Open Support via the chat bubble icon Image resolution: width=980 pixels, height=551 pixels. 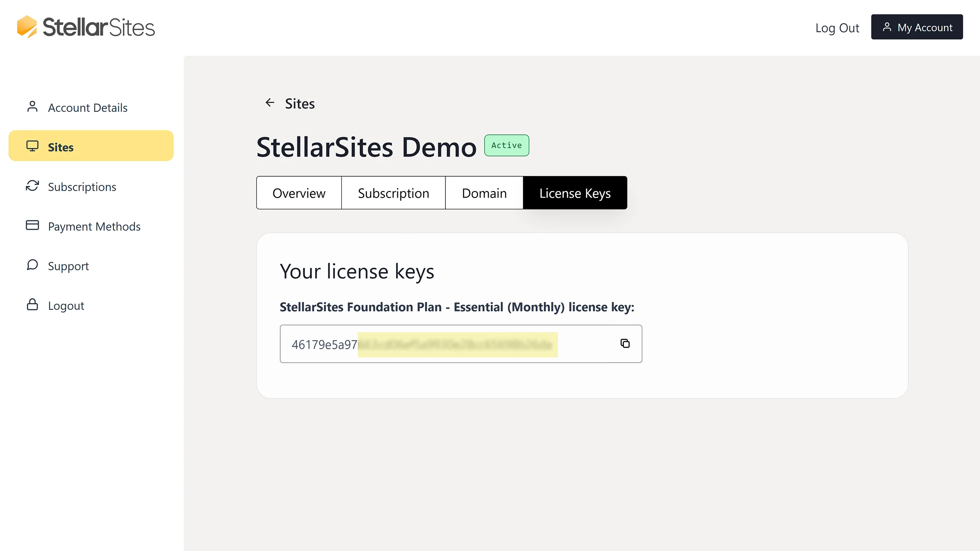32,265
